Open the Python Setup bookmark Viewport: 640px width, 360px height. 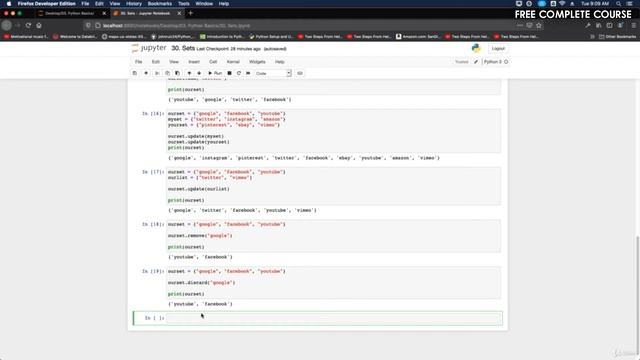click(x=271, y=36)
